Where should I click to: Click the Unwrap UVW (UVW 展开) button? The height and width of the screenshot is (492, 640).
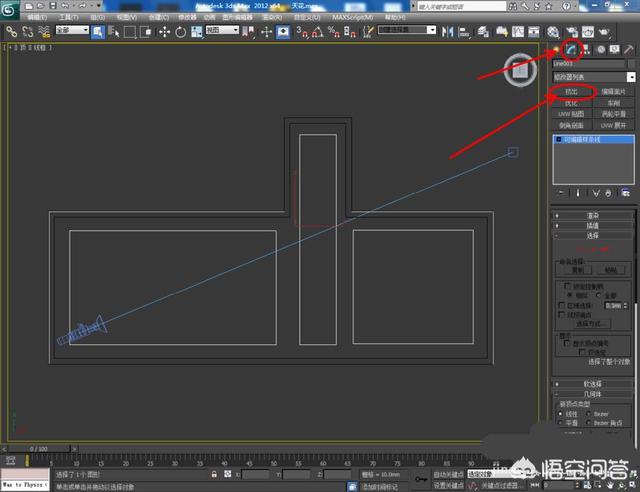pyautogui.click(x=613, y=125)
